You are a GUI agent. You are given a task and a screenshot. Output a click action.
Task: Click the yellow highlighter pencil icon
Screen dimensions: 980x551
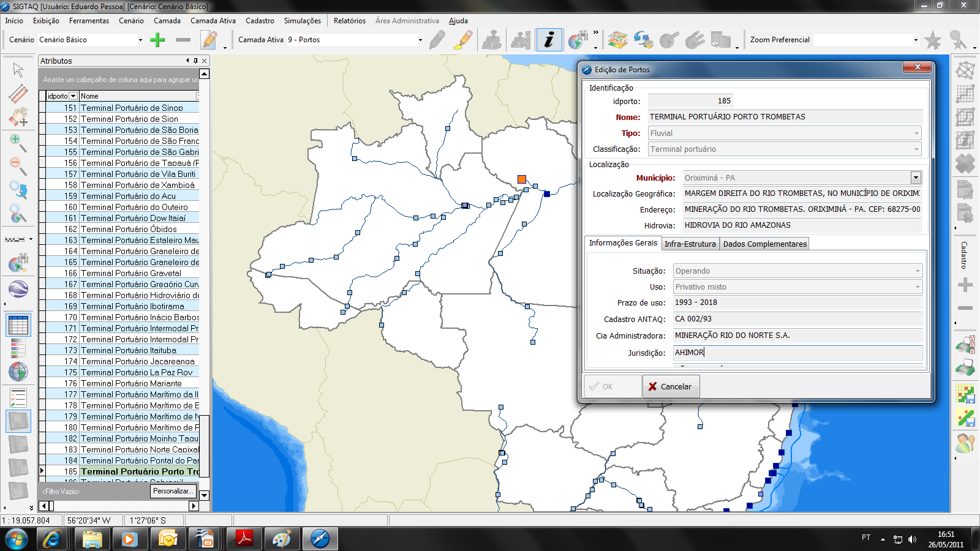(x=464, y=40)
